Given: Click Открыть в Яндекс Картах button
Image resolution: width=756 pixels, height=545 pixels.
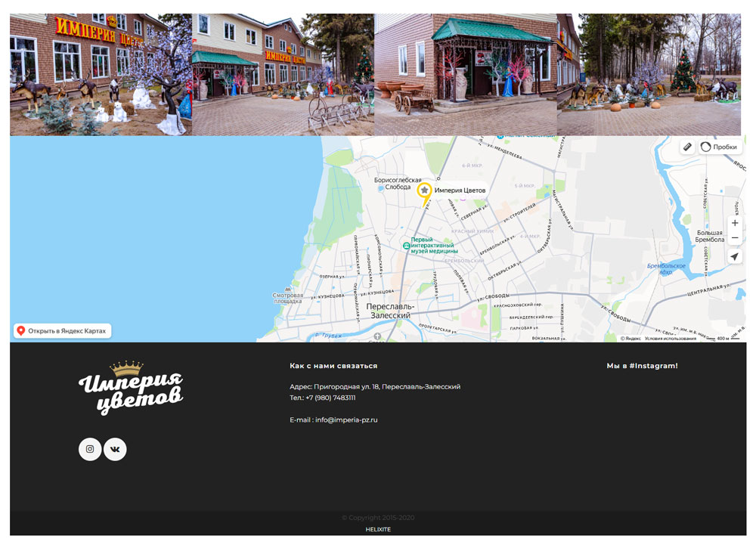Looking at the screenshot, I should coord(63,331).
